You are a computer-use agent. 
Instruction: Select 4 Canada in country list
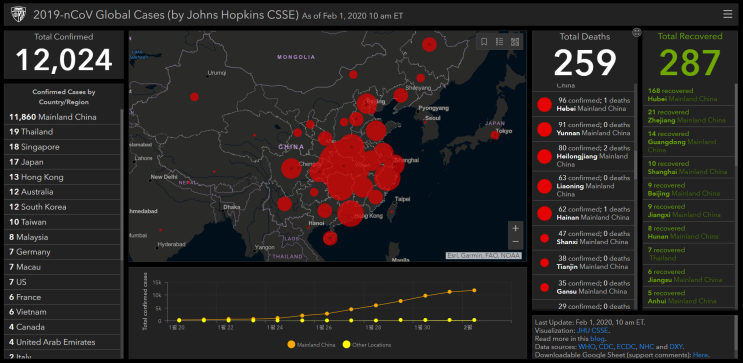click(63, 327)
